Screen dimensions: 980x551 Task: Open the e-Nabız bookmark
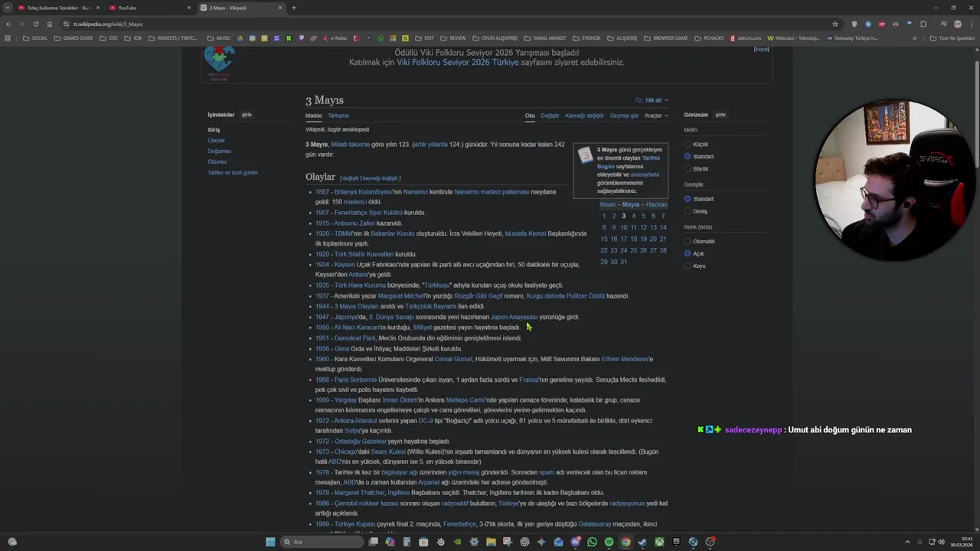pyautogui.click(x=335, y=37)
